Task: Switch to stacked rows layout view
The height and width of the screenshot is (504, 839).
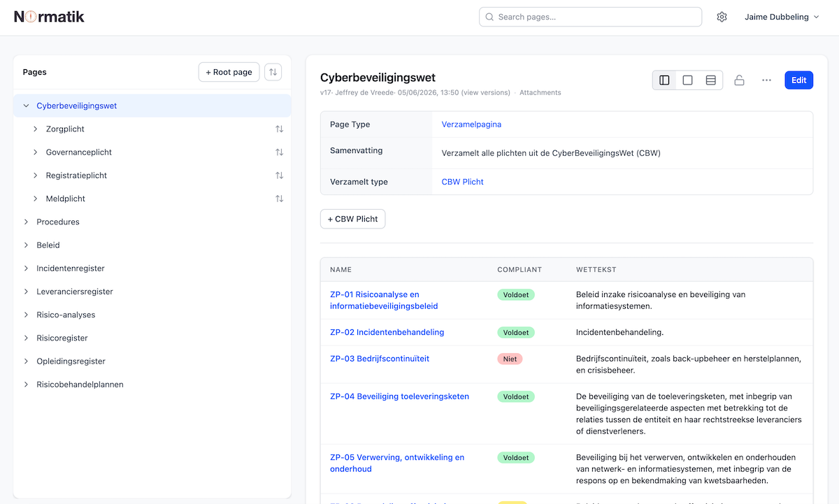Action: coord(710,80)
